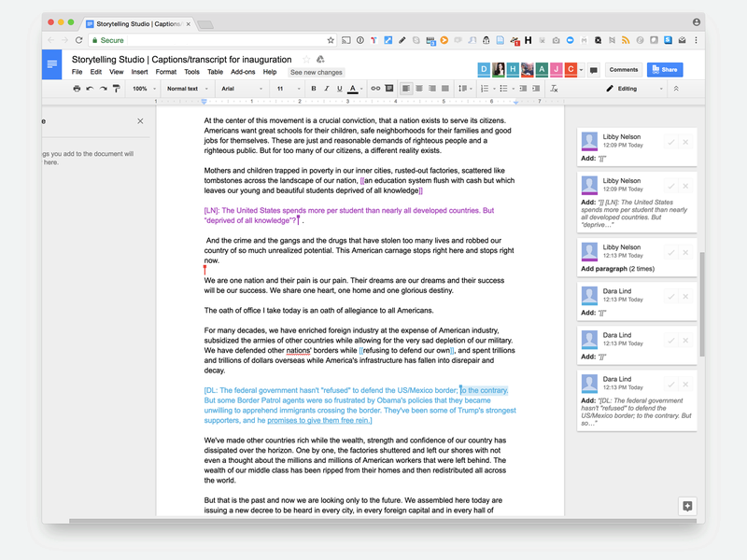Accept Libby Nelson's 12:09 'Add: "[["' suggestion

tap(670, 143)
